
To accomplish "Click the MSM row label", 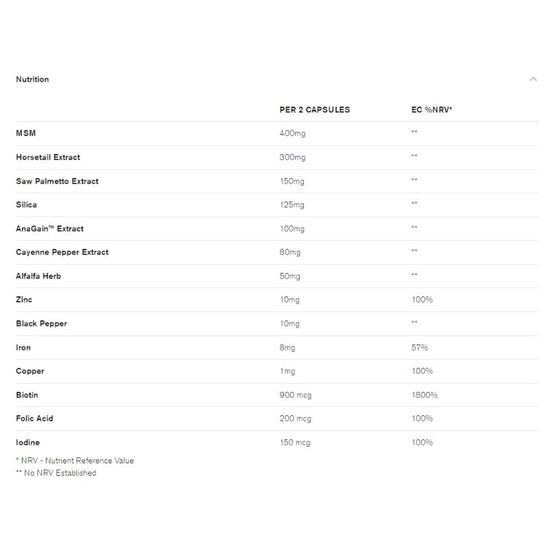I will coord(26,133).
